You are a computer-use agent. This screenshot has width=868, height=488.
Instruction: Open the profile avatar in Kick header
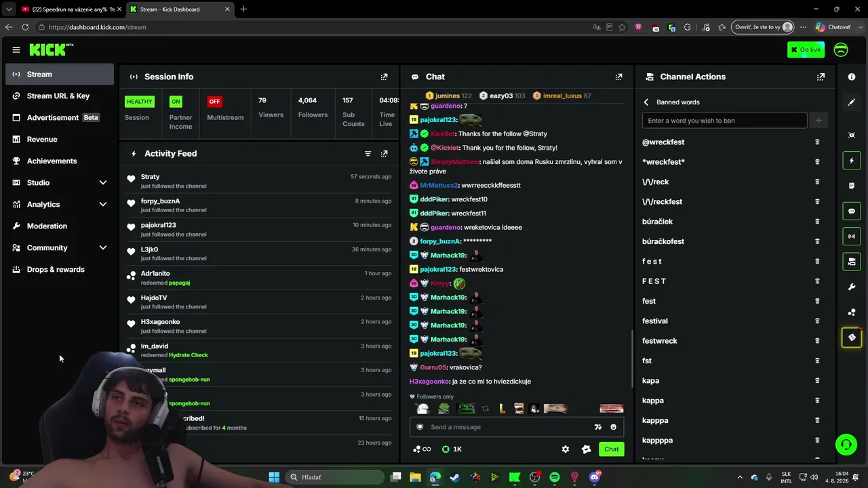841,49
